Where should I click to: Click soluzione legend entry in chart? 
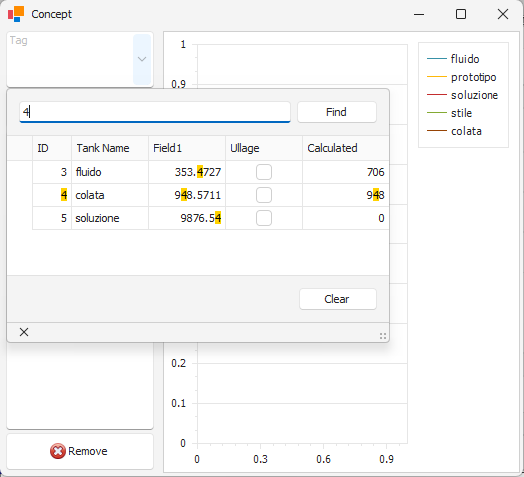point(463,95)
